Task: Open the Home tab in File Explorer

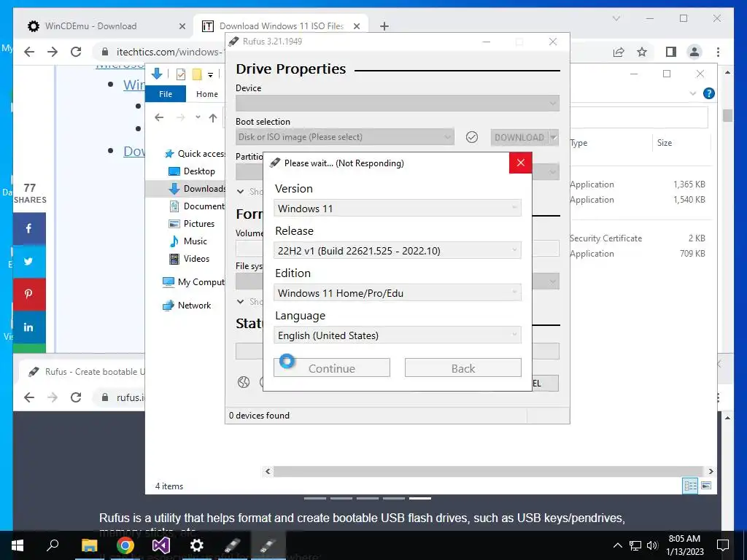Action: click(x=206, y=94)
